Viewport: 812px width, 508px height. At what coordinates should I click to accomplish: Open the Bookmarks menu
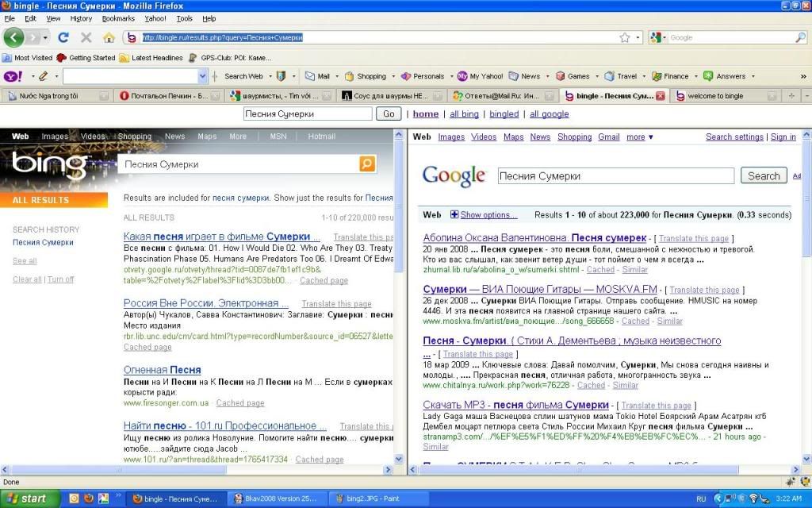click(x=118, y=18)
